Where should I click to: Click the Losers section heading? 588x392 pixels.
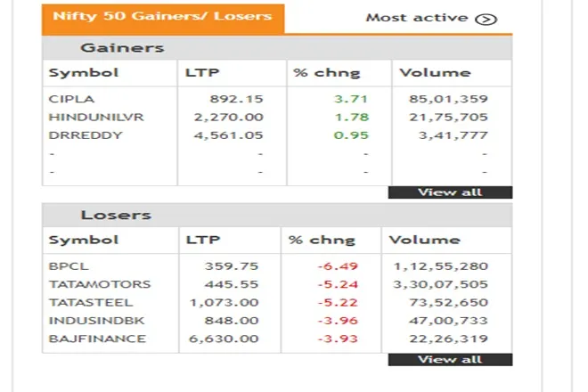pyautogui.click(x=116, y=215)
